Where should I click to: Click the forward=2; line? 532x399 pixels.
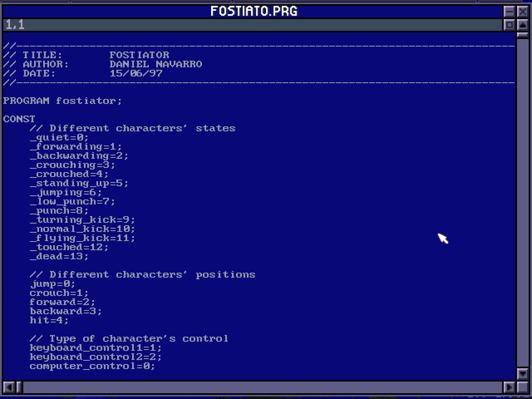click(x=63, y=302)
